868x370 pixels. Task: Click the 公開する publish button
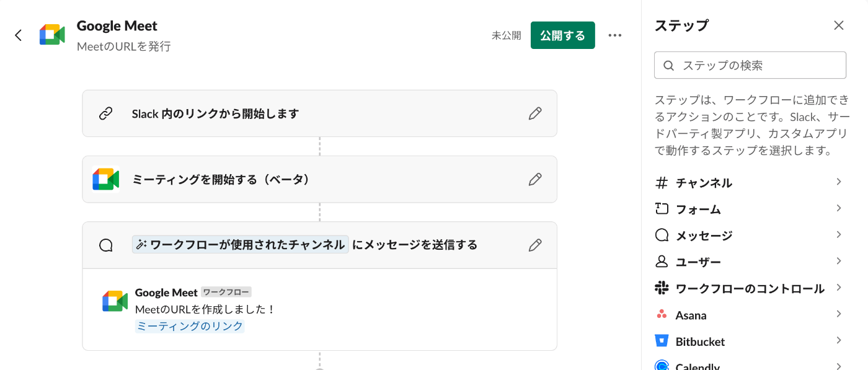[563, 35]
